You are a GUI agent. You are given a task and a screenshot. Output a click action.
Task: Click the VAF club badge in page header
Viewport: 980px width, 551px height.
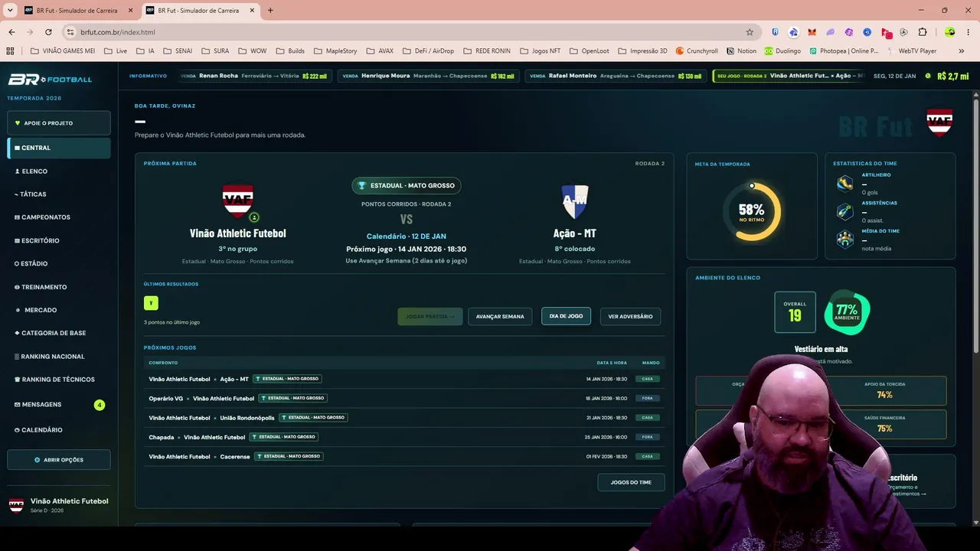(939, 122)
